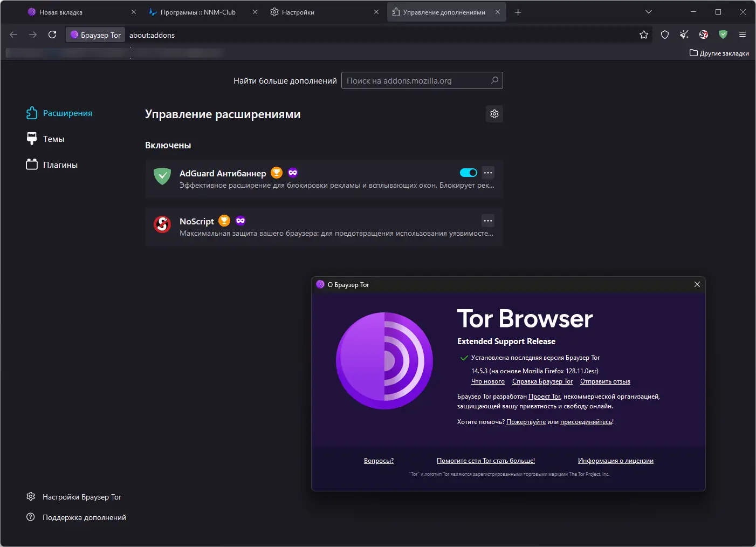Close the Настройки tab
The height and width of the screenshot is (547, 756).
click(376, 12)
